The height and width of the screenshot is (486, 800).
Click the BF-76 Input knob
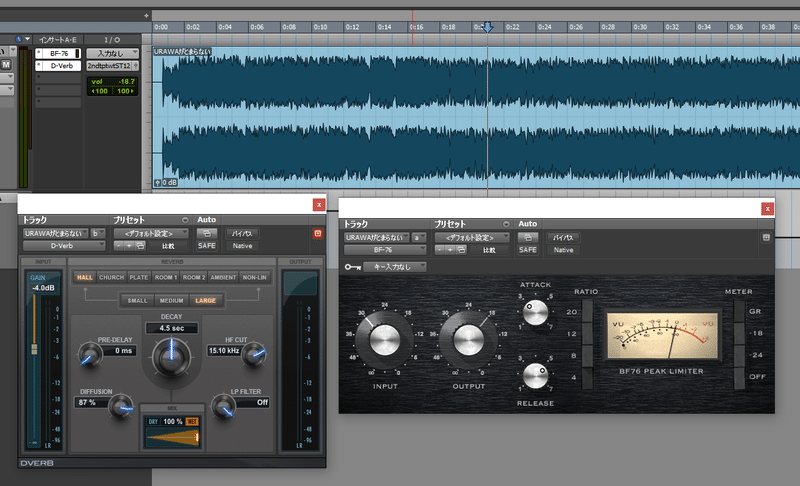click(x=385, y=340)
